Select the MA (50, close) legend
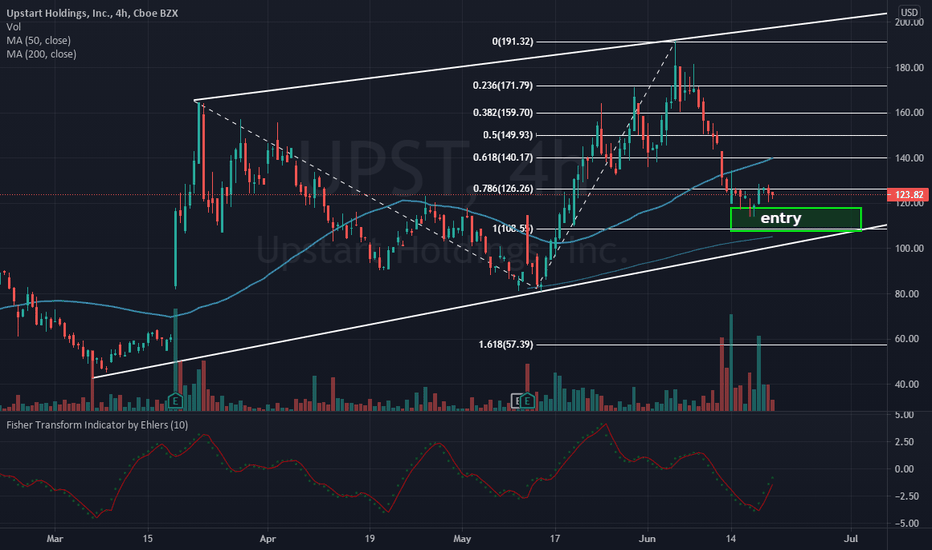This screenshot has height=550, width=932. pyautogui.click(x=39, y=40)
